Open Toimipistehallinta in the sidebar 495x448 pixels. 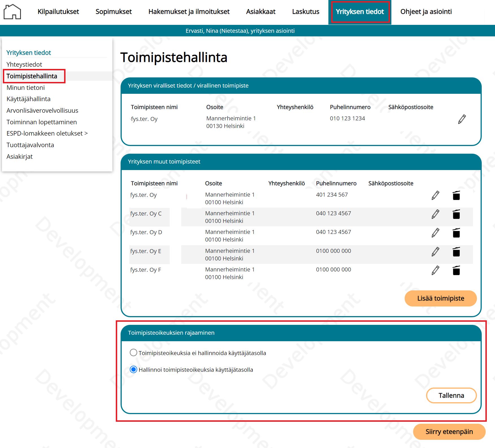[x=32, y=76]
